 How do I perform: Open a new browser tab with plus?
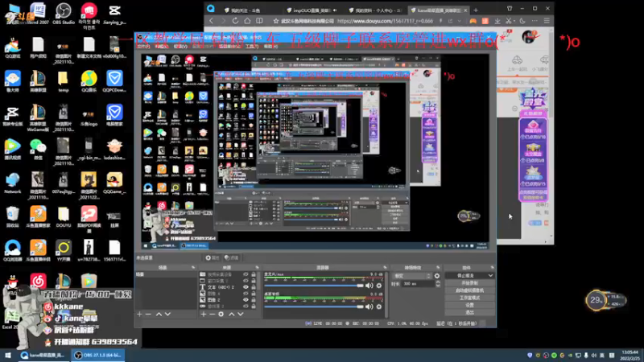tap(476, 10)
